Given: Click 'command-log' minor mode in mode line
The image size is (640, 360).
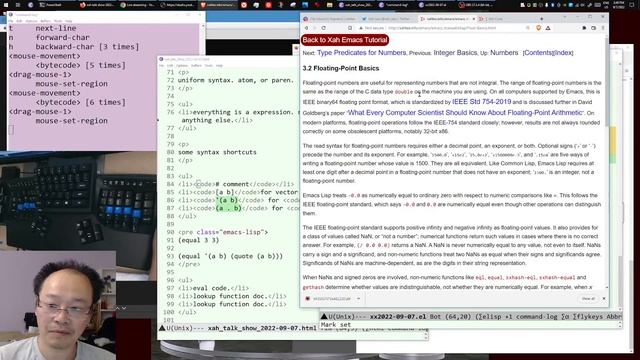Looking at the screenshot, I should tap(536, 316).
